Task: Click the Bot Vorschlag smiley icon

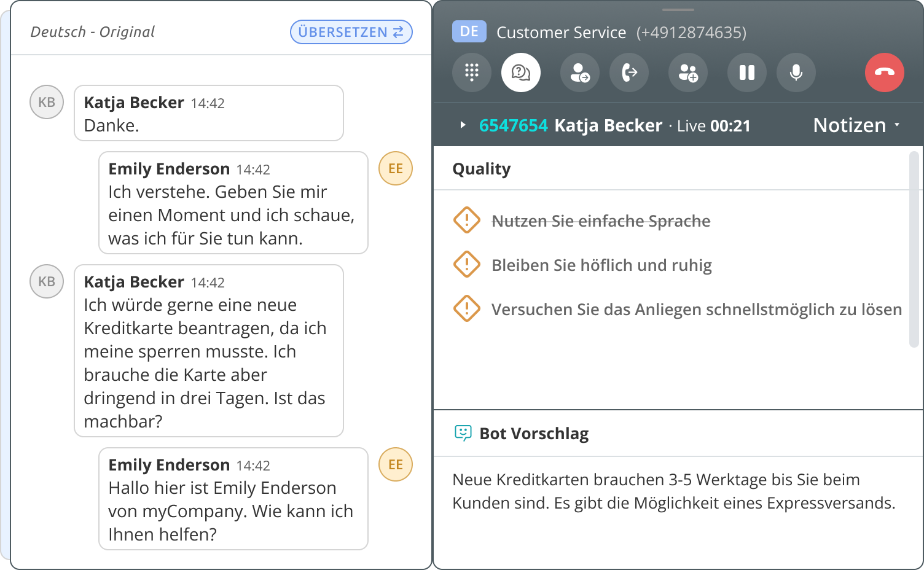Action: pyautogui.click(x=463, y=433)
